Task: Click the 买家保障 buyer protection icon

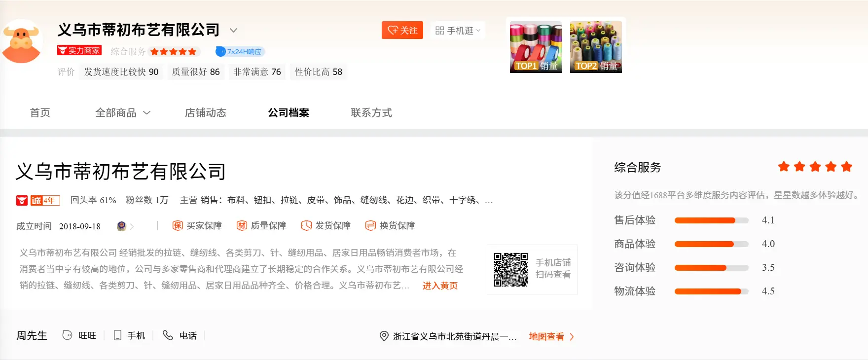Action: coord(178,225)
